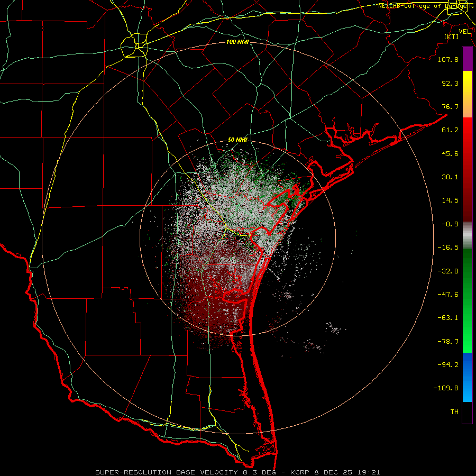Click the '100 NMI' range ring label

(237, 42)
